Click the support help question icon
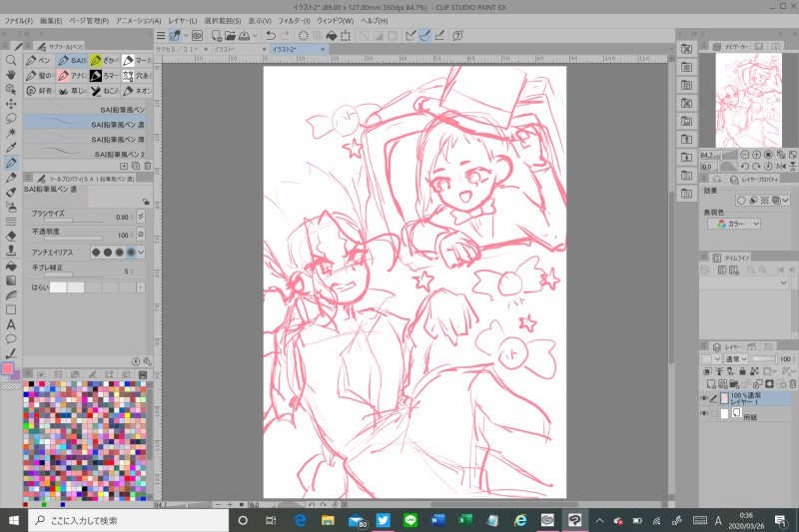 click(x=457, y=36)
